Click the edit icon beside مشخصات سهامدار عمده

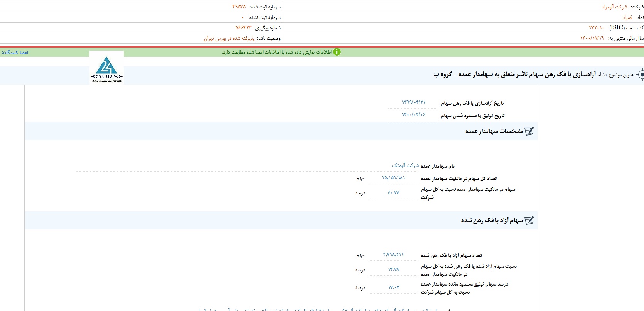click(529, 131)
